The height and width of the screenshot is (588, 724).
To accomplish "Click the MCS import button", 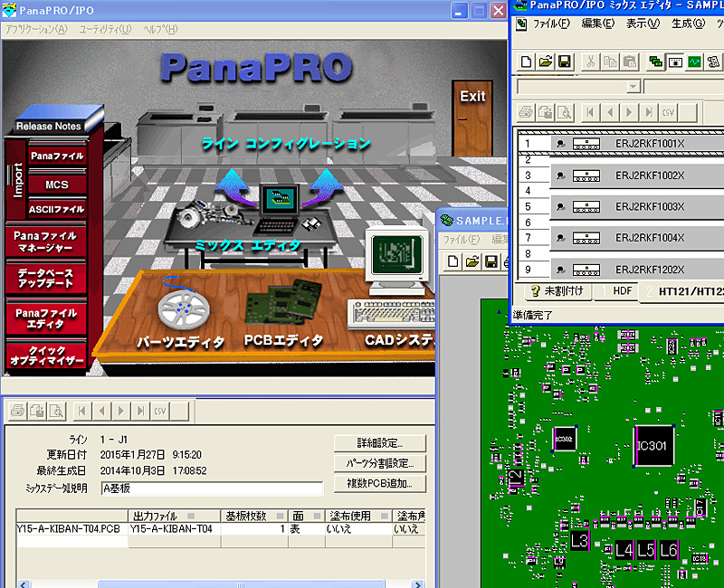I will coord(57,185).
